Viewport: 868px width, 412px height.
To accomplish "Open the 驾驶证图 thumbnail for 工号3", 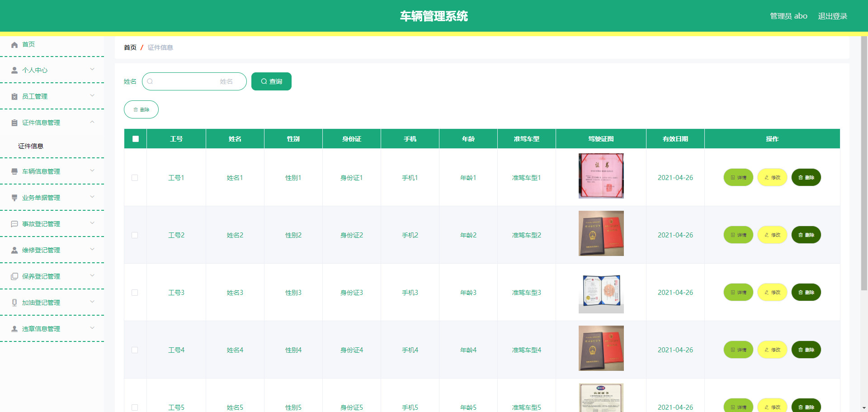I will pos(601,291).
